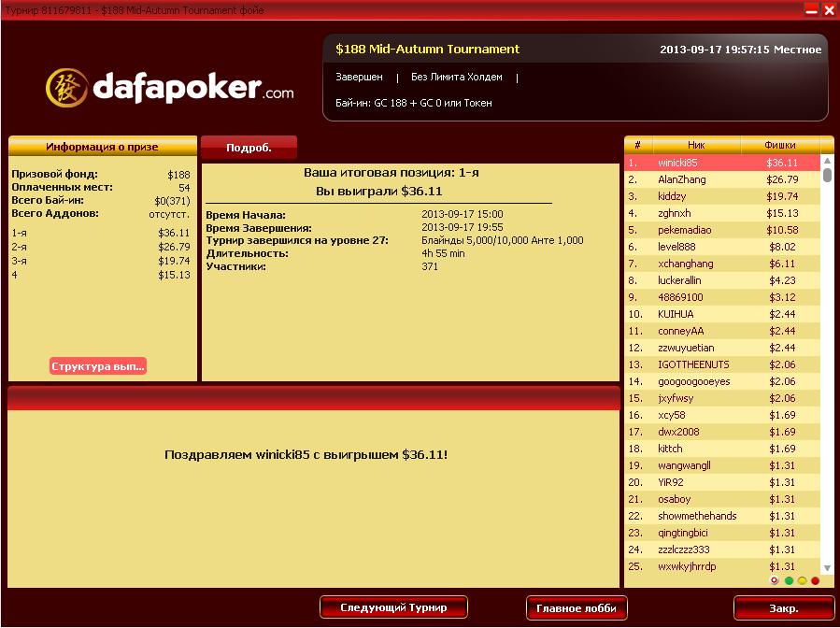
Task: Click the Время Начала value 2013-09-17 15:00
Action: point(463,214)
